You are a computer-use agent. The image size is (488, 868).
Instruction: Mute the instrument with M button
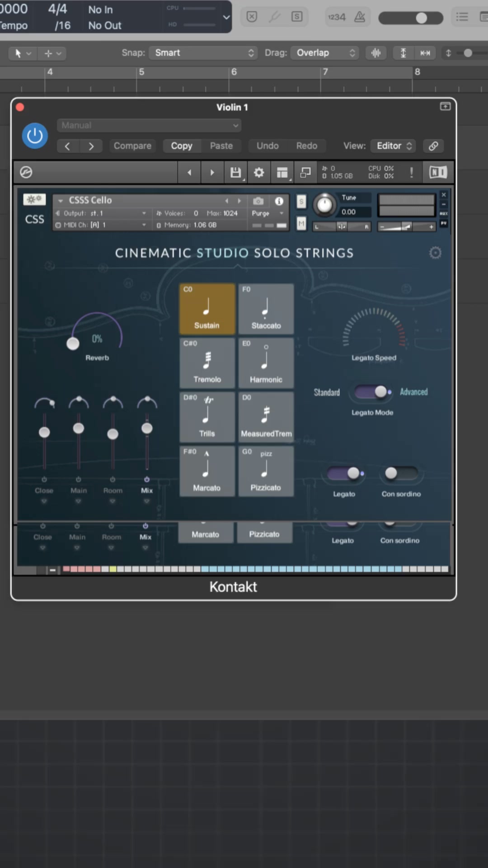click(301, 223)
